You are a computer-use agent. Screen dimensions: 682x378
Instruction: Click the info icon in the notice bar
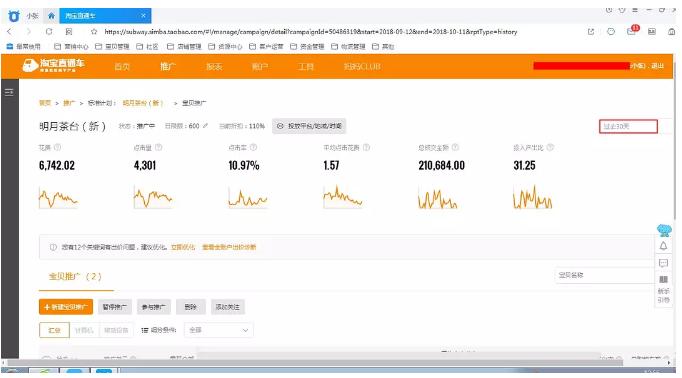(x=53, y=247)
